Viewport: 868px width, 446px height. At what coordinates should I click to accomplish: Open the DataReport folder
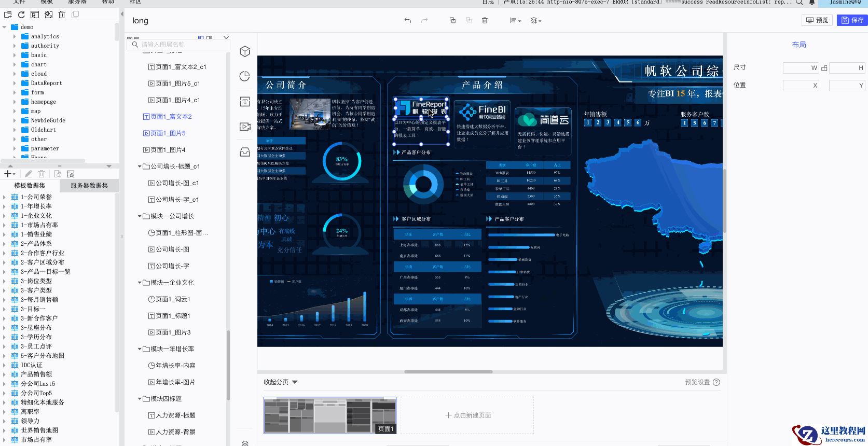[x=46, y=83]
